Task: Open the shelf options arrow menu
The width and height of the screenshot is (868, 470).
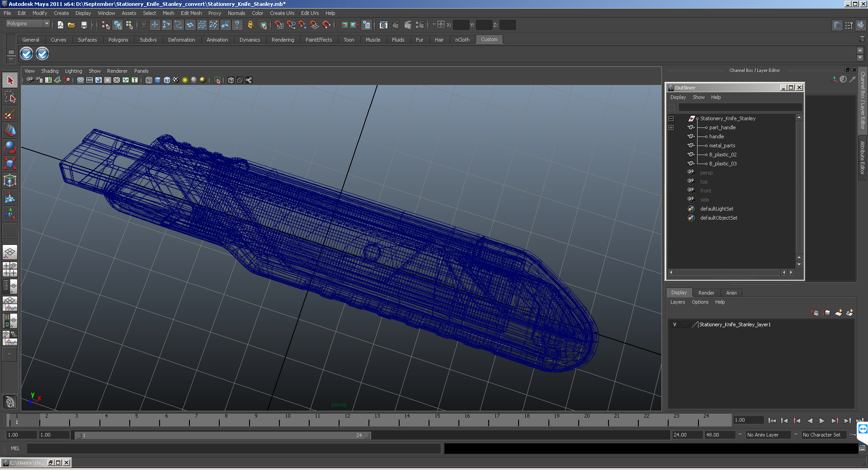Action: pyautogui.click(x=11, y=60)
